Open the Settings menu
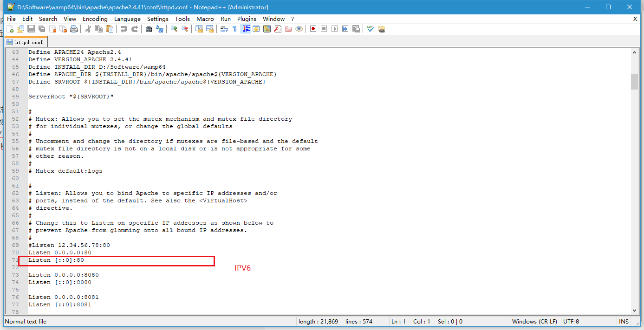 pyautogui.click(x=158, y=19)
